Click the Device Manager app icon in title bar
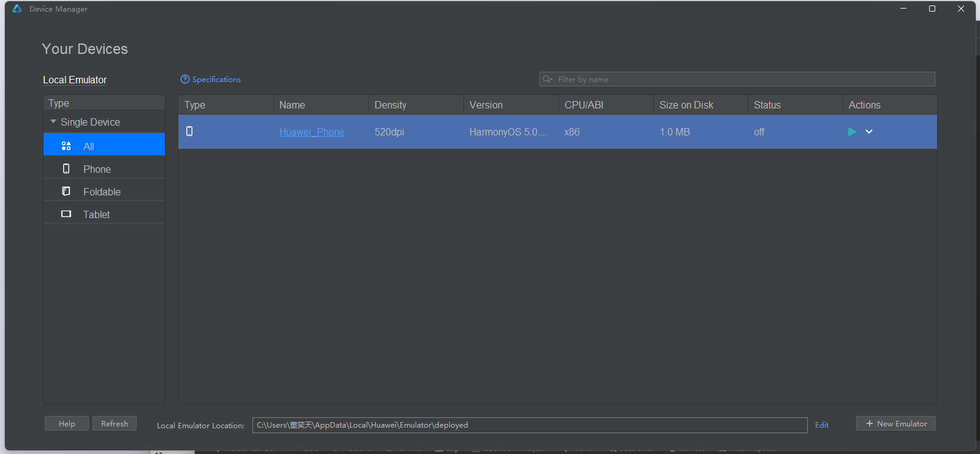980x454 pixels. pos(17,9)
